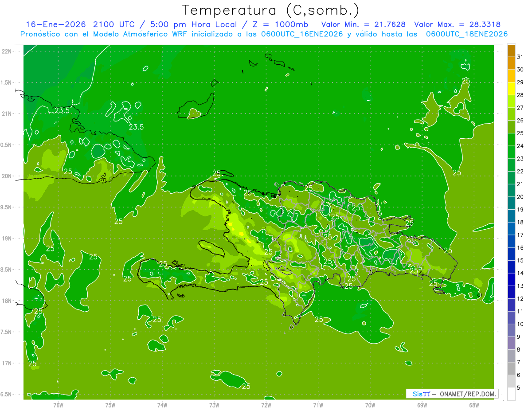Click the '21N' latitude axis label
The width and height of the screenshot is (532, 411).
click(x=8, y=114)
